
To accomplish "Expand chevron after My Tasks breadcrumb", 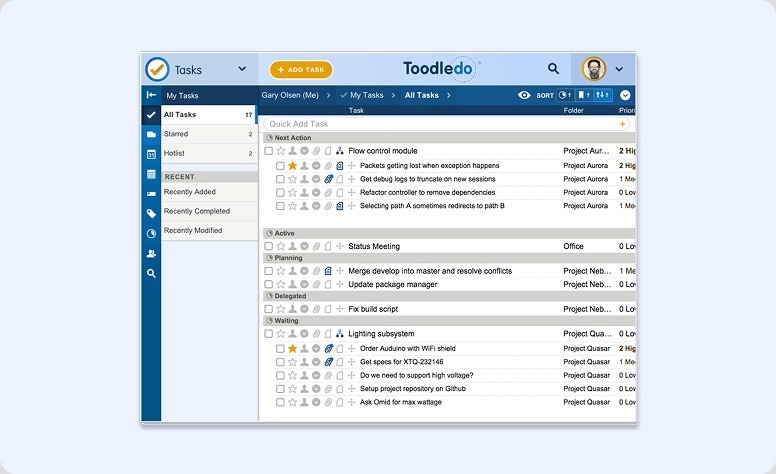I will [x=393, y=95].
